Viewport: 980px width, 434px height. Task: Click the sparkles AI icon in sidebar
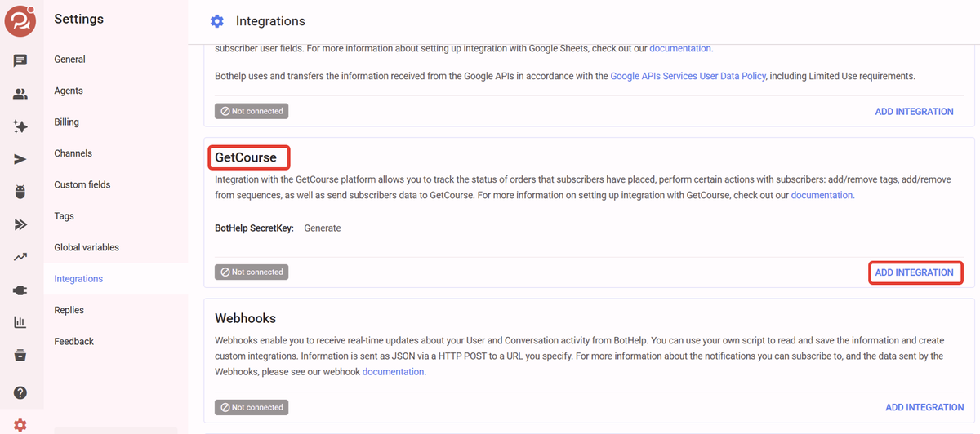tap(20, 126)
